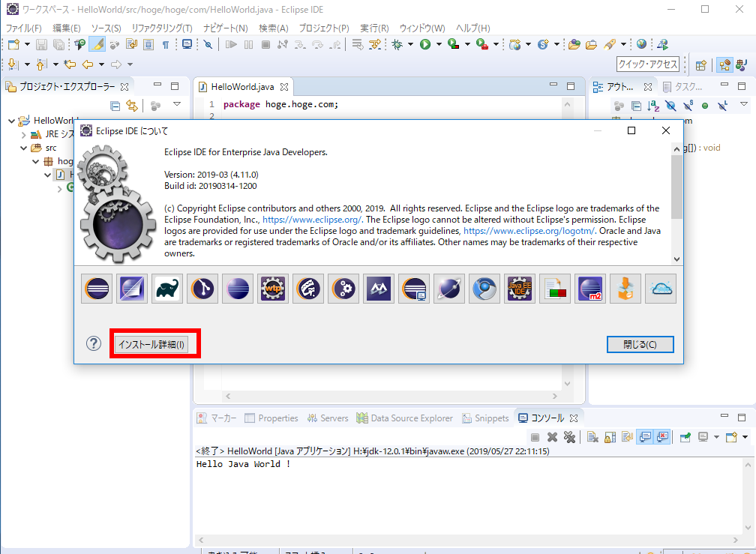
Task: Click the question mark help icon
Action: (94, 343)
